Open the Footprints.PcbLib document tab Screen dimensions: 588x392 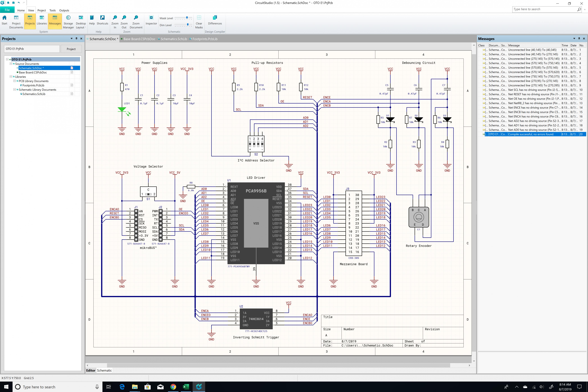tap(204, 39)
